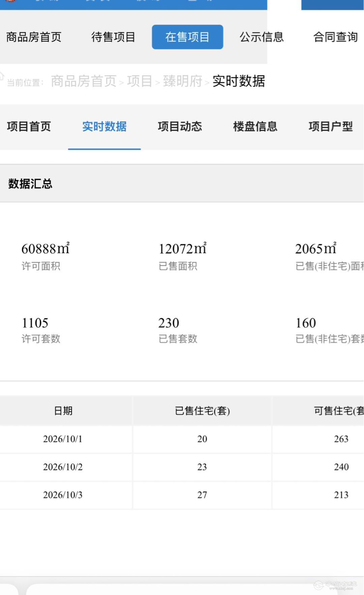Open the 项目动态 sub-tab
Viewport: 364px width, 595px height.
pyautogui.click(x=180, y=127)
